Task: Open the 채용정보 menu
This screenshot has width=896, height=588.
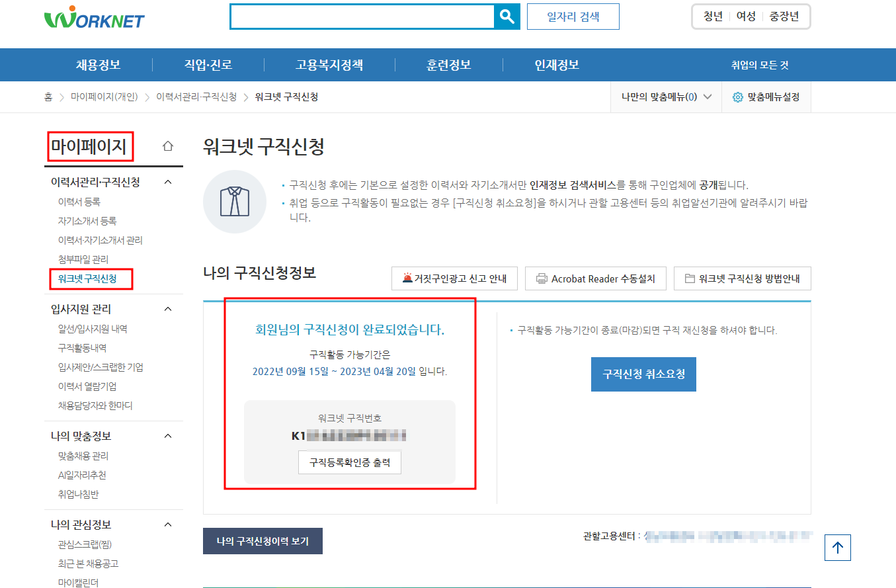Action: click(98, 65)
